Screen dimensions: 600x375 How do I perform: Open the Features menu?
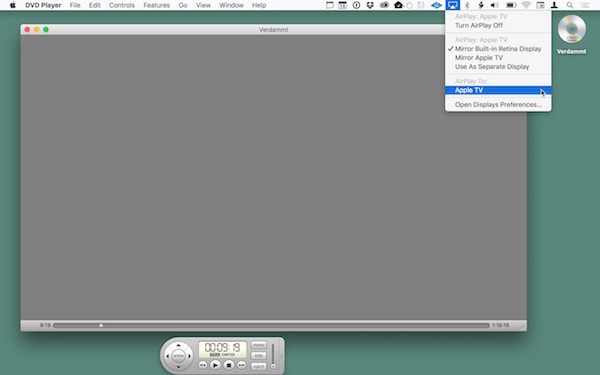(x=157, y=5)
